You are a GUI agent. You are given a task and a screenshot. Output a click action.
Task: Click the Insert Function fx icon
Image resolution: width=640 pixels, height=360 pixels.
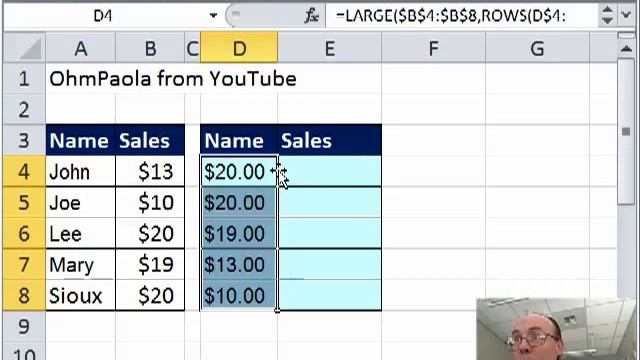(311, 16)
